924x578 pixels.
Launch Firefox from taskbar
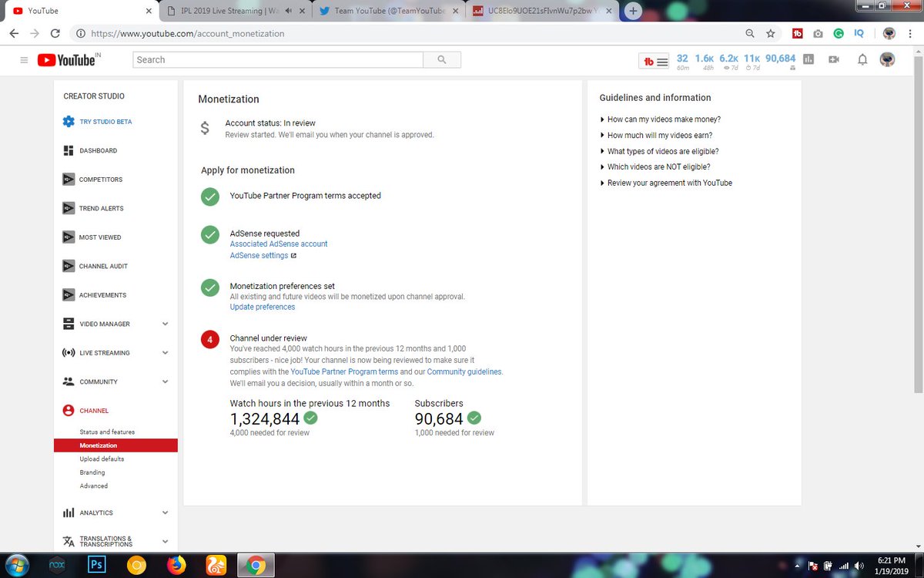176,565
